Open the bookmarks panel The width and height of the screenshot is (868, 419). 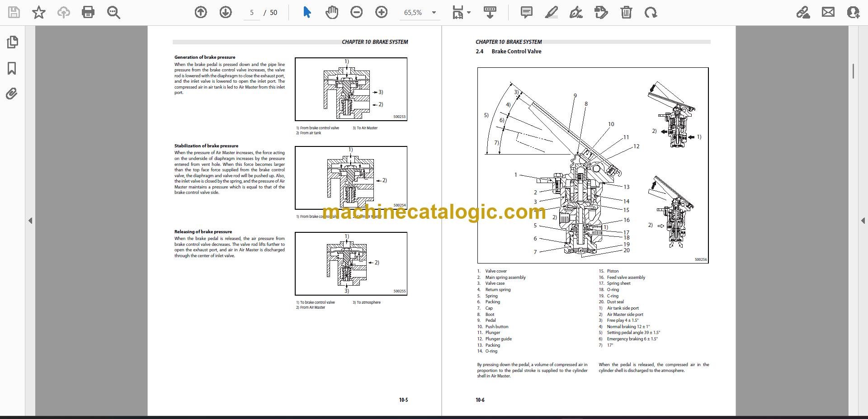(12, 68)
